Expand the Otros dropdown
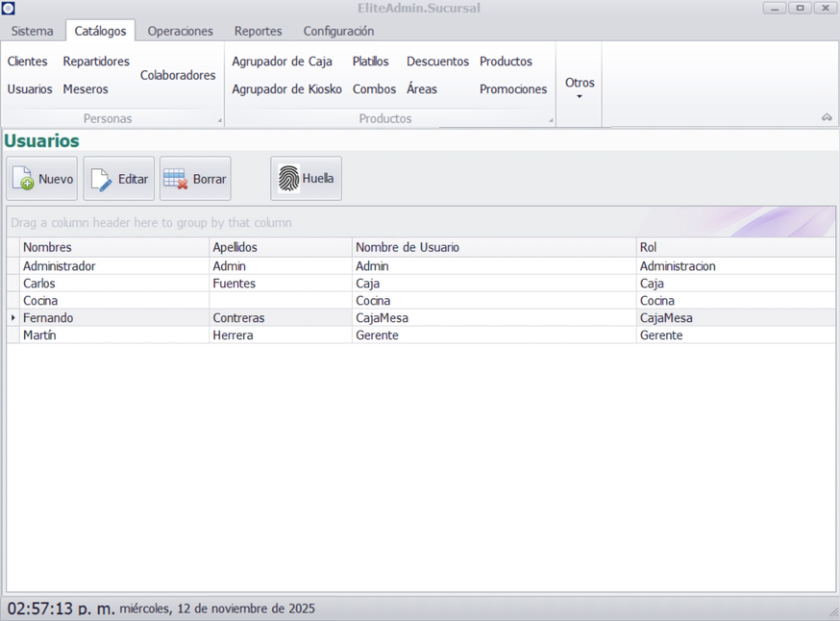This screenshot has width=840, height=621. pos(580,87)
